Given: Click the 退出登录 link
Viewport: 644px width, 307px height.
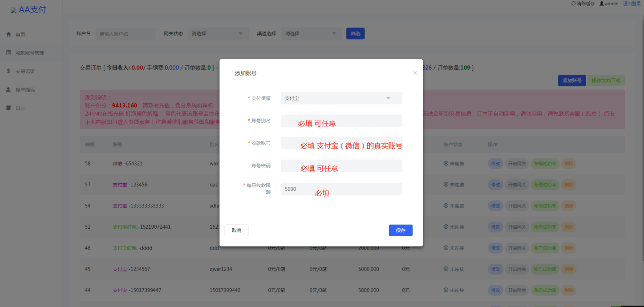Looking at the screenshot, I should click(x=632, y=4).
